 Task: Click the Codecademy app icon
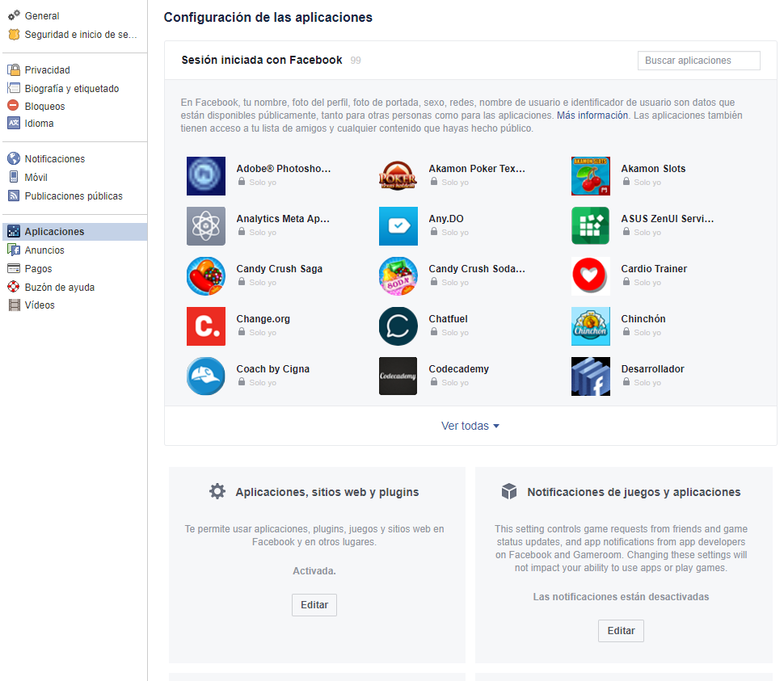point(398,376)
